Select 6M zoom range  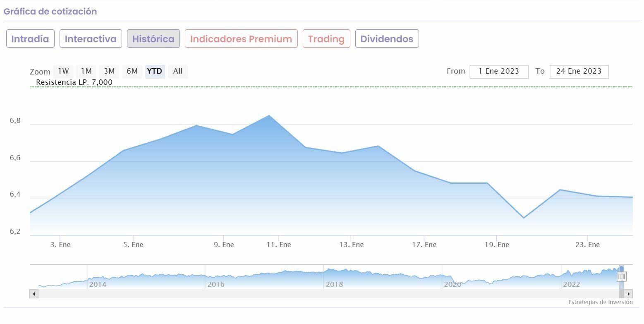click(132, 71)
